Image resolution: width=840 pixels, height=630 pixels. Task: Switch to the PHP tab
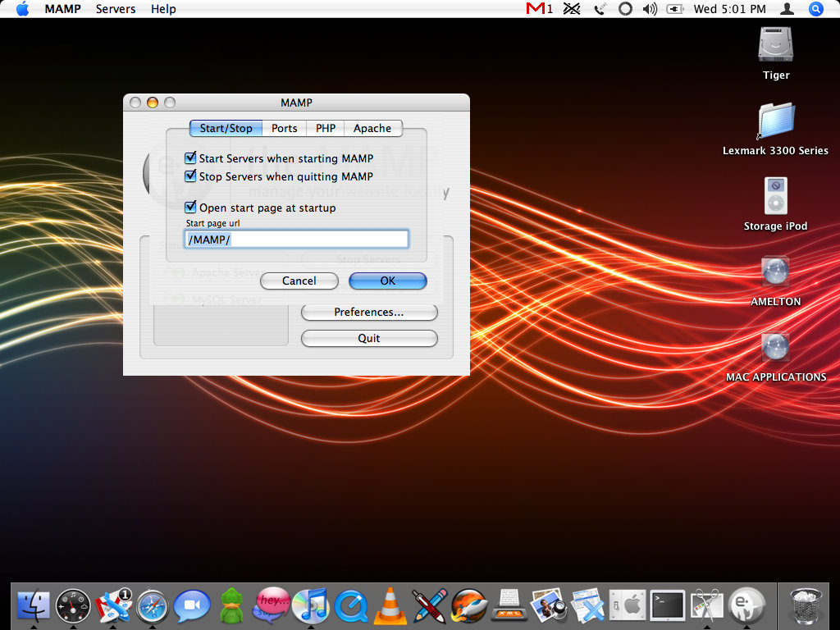[325, 128]
